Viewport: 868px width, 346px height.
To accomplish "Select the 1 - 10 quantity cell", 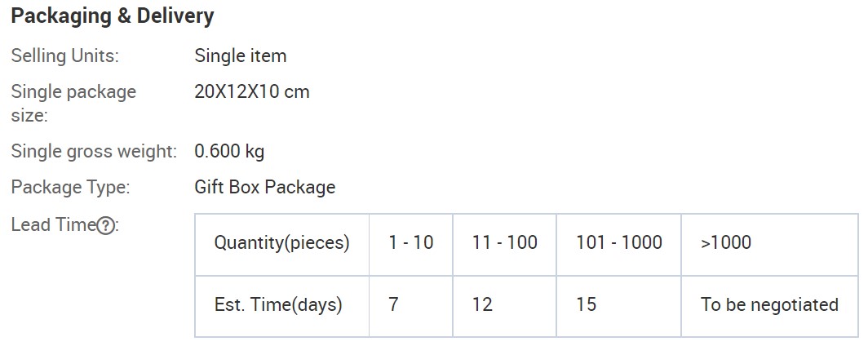I will tap(411, 245).
